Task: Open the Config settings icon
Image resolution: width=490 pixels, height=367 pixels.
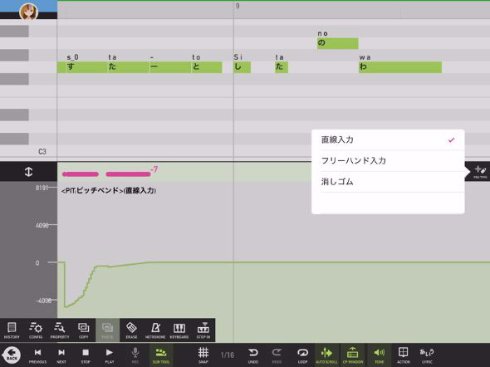Action: (36, 330)
